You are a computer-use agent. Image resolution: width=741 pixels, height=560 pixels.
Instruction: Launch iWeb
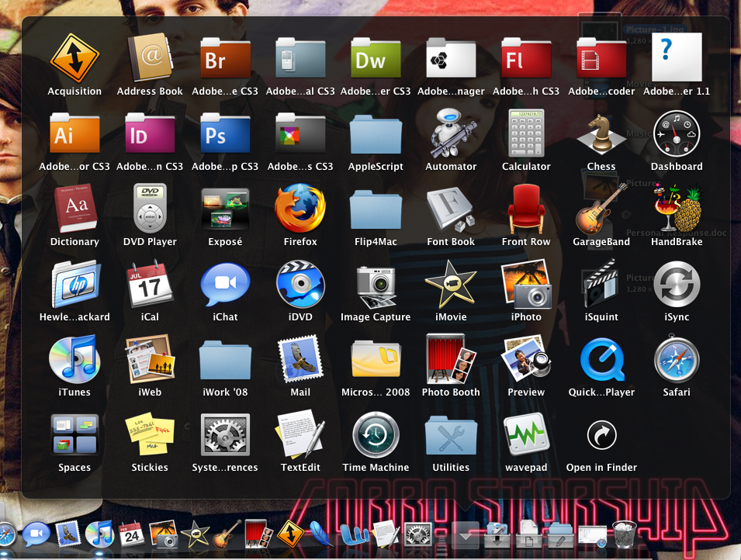(x=150, y=358)
